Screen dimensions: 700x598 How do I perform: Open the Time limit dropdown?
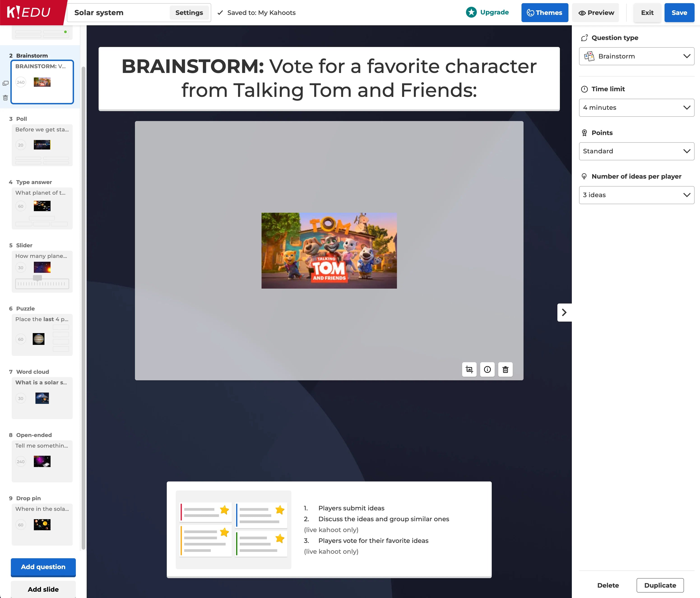point(637,107)
